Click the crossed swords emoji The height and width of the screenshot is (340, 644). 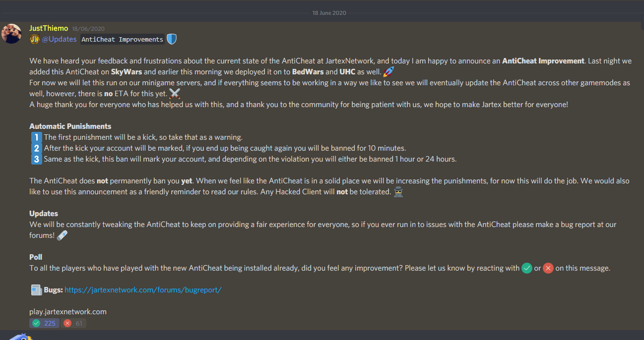pos(175,94)
